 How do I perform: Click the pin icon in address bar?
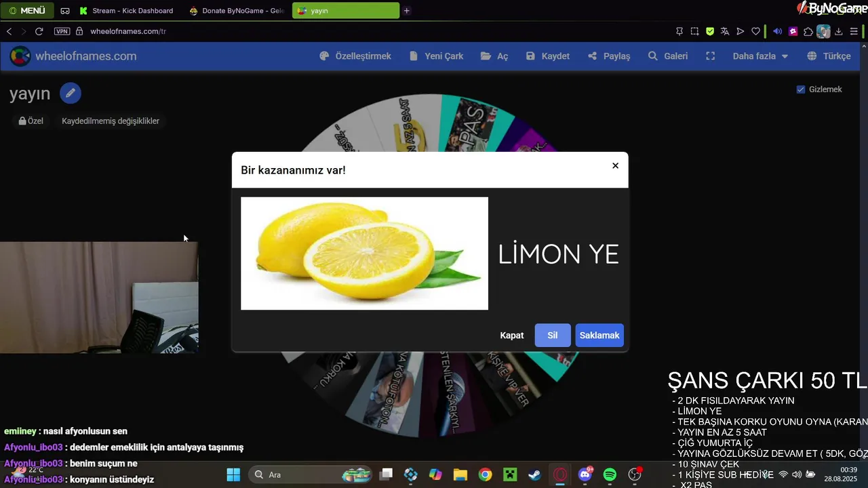pyautogui.click(x=679, y=31)
